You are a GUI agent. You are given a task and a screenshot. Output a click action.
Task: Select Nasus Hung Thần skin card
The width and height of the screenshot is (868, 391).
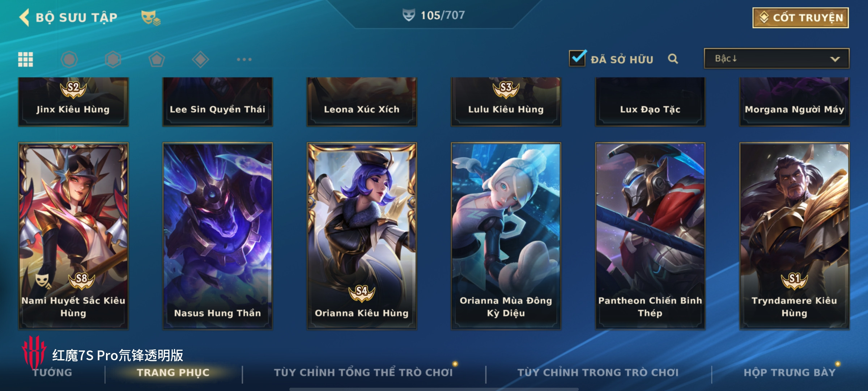(217, 236)
